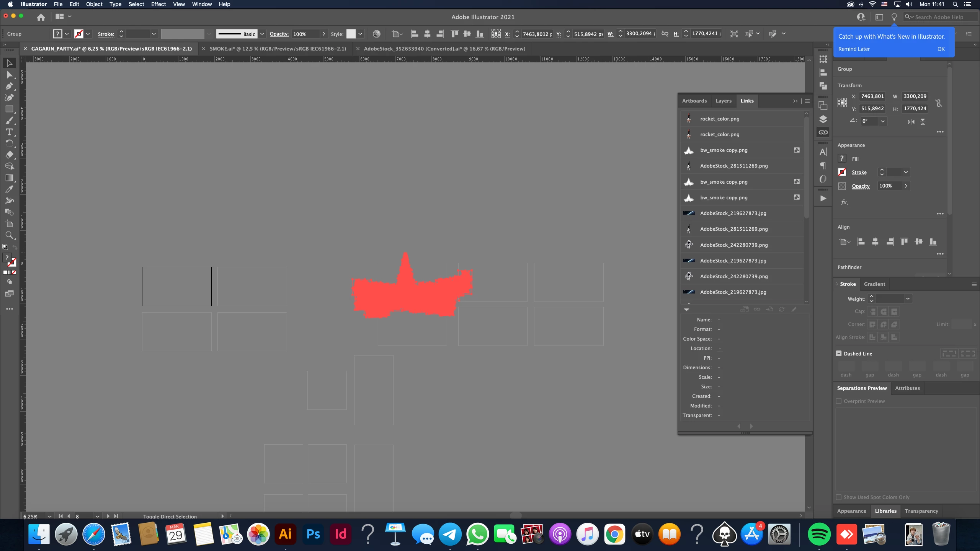Open the Effect menu
Screen dimensions: 980x551
158,4
